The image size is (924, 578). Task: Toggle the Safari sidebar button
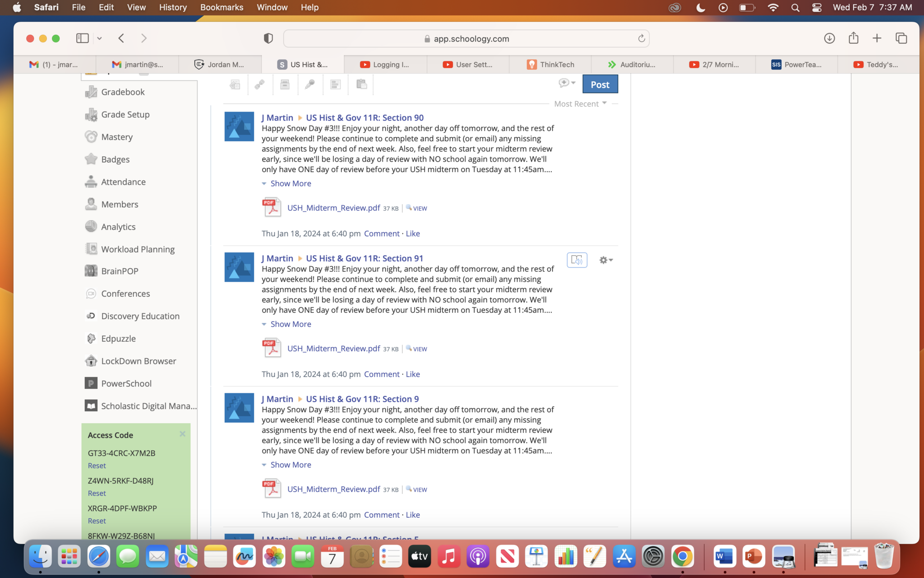(x=83, y=38)
